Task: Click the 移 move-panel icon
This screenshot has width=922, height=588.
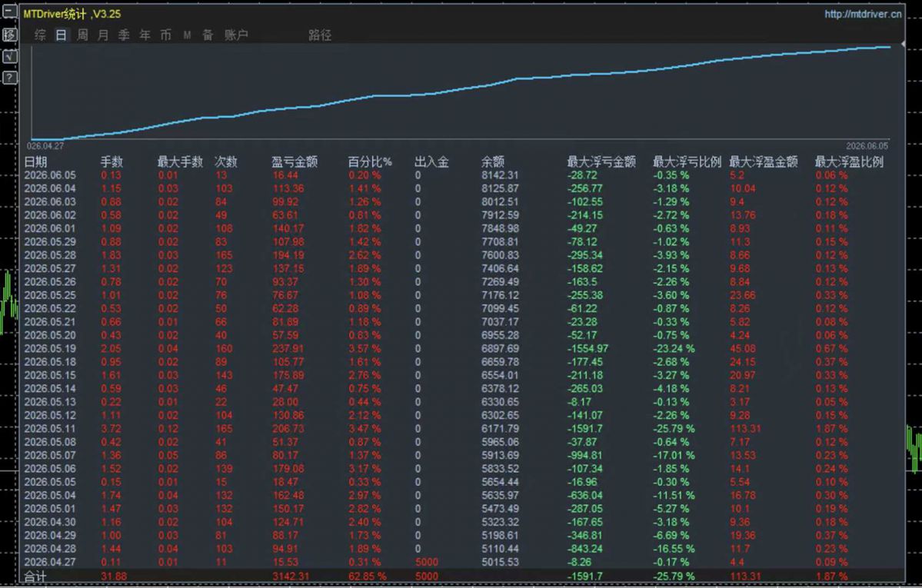Action: 10,34
